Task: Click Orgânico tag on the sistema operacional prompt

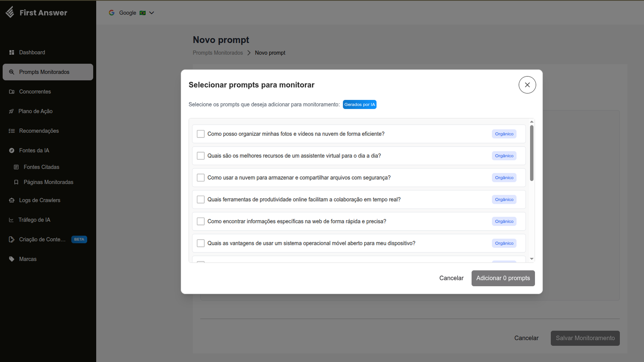Action: click(x=504, y=243)
